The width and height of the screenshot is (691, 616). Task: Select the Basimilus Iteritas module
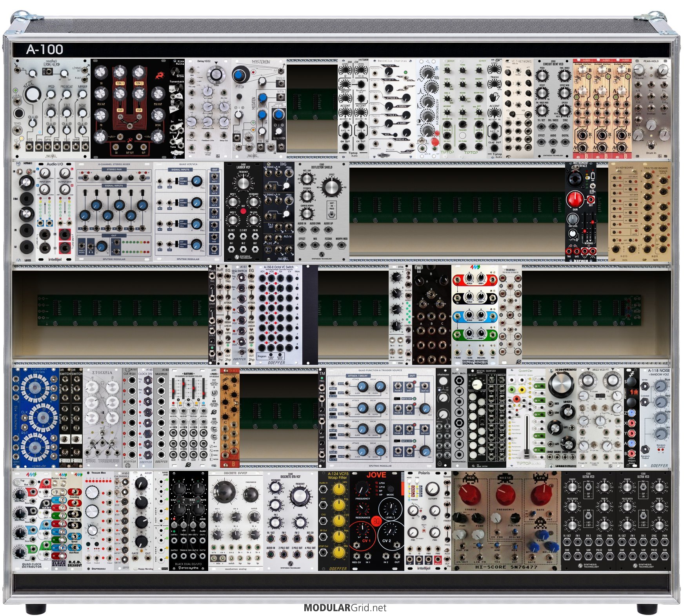pos(393,109)
